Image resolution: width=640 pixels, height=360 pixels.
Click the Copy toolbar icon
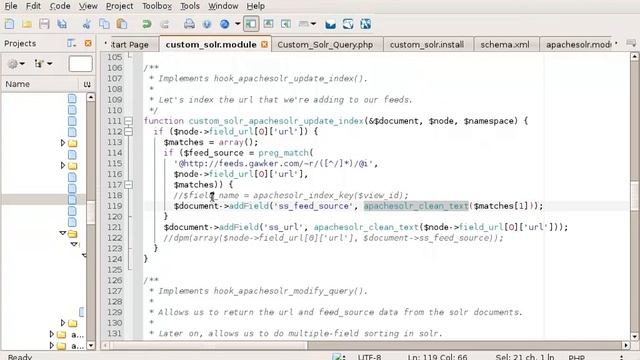pyautogui.click(x=104, y=24)
